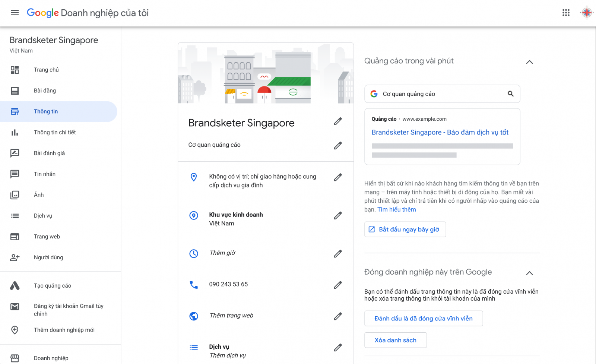Click the Bài đăng posts icon
The height and width of the screenshot is (364, 596).
tap(15, 91)
